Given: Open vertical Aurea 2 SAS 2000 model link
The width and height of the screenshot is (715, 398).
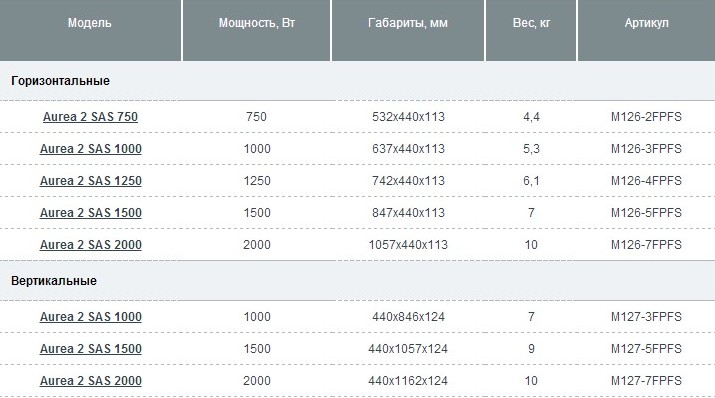Looking at the screenshot, I should click(x=91, y=380).
